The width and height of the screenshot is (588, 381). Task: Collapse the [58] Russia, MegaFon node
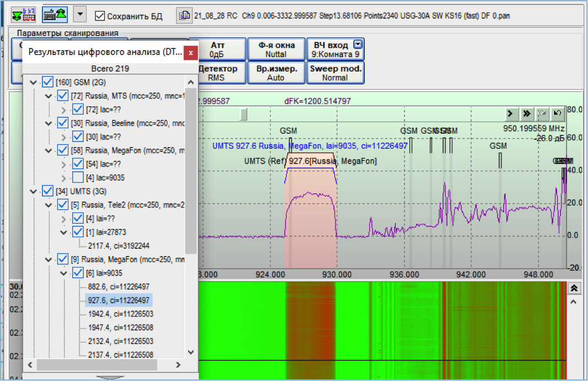pyautogui.click(x=48, y=151)
